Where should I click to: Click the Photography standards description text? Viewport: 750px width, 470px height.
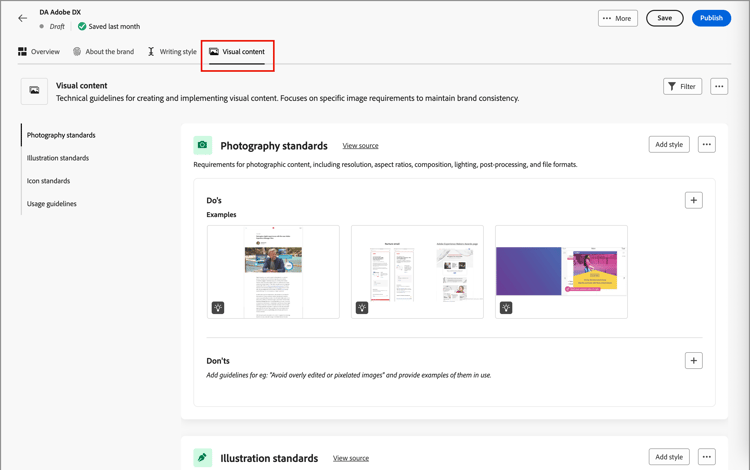[385, 164]
